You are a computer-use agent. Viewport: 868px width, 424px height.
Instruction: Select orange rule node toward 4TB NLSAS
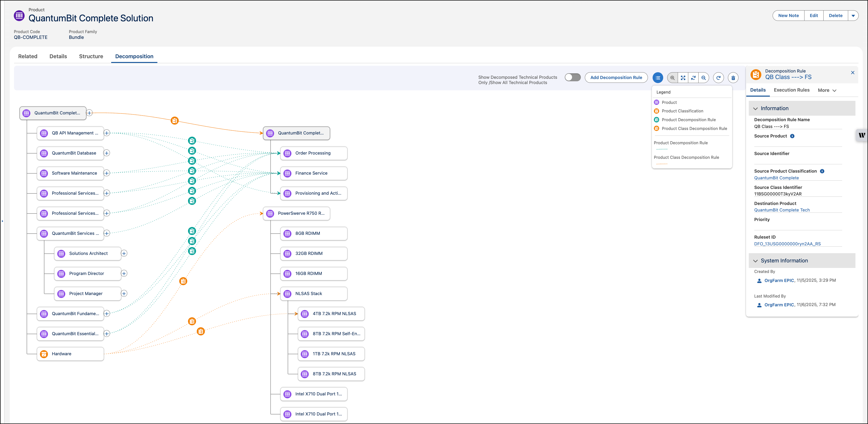(201, 331)
